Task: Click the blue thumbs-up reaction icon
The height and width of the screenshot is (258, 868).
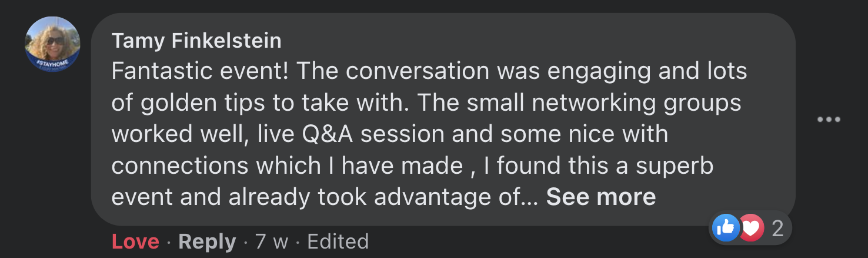Action: [x=726, y=228]
